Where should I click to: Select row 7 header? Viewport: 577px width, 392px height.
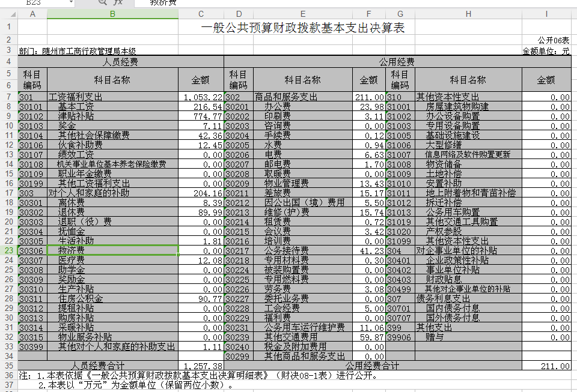8,97
